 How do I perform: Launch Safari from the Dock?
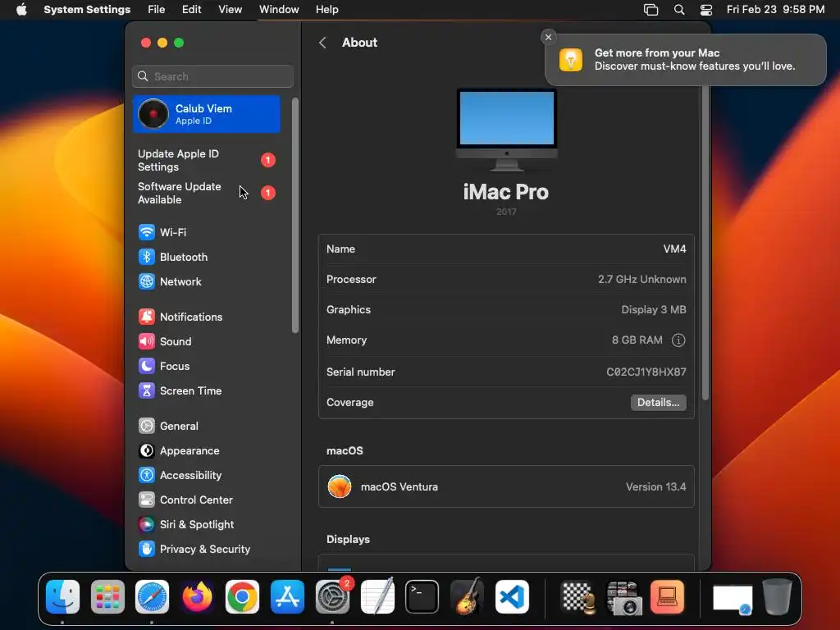tap(152, 596)
